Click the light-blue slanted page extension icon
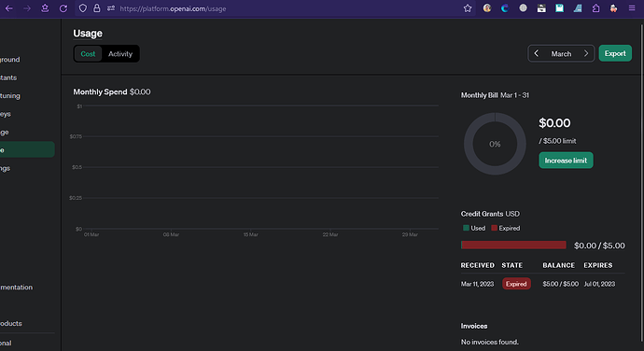Screen dimensions: 644x351 click(x=578, y=8)
